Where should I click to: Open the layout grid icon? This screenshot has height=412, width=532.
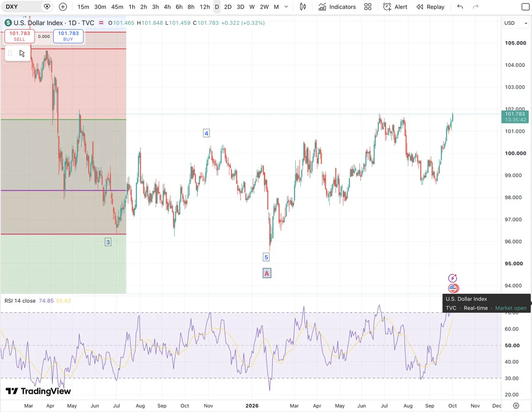[368, 7]
